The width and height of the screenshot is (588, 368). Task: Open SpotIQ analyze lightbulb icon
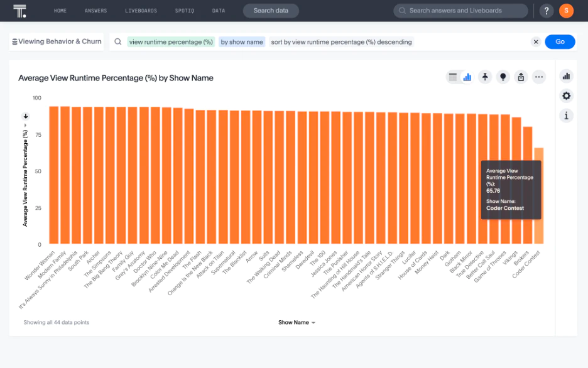click(503, 77)
